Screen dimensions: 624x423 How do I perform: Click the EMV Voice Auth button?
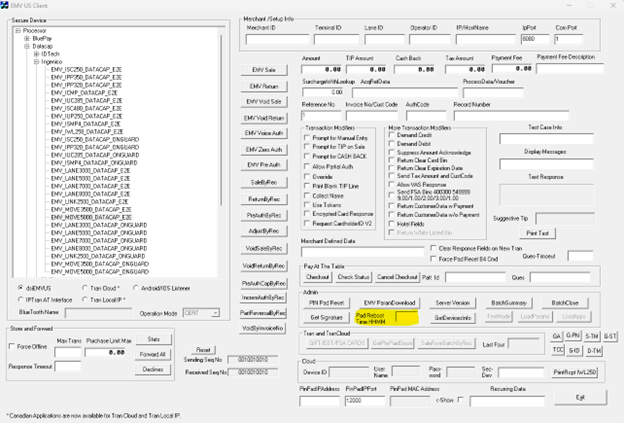click(264, 133)
